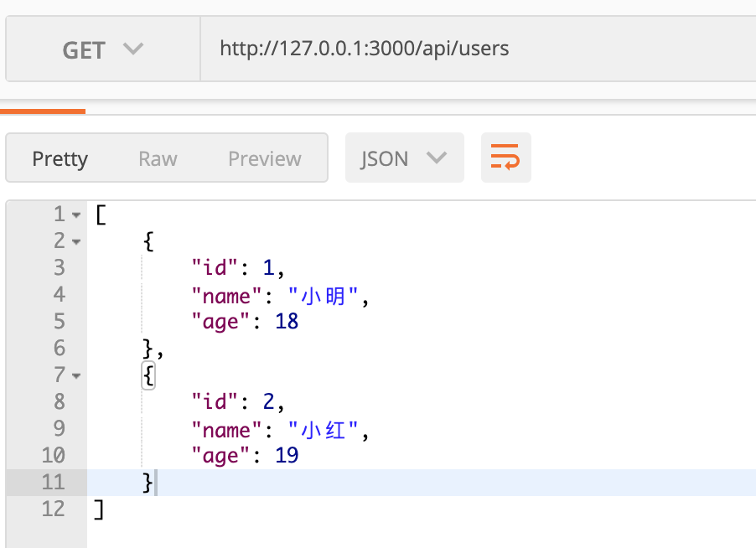Viewport: 756px width, 548px height.
Task: Open the JSON format dropdown
Action: 405,158
